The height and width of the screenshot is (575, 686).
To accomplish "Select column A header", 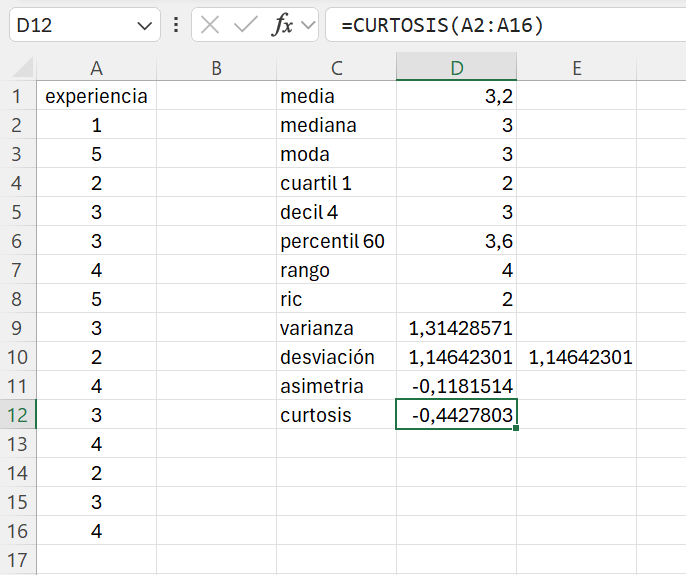I will coord(96,68).
